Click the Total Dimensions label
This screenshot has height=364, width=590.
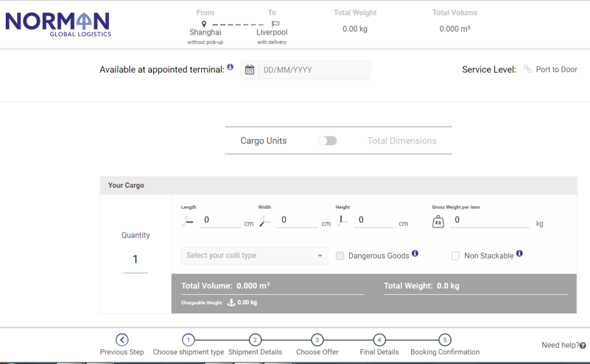(x=402, y=141)
